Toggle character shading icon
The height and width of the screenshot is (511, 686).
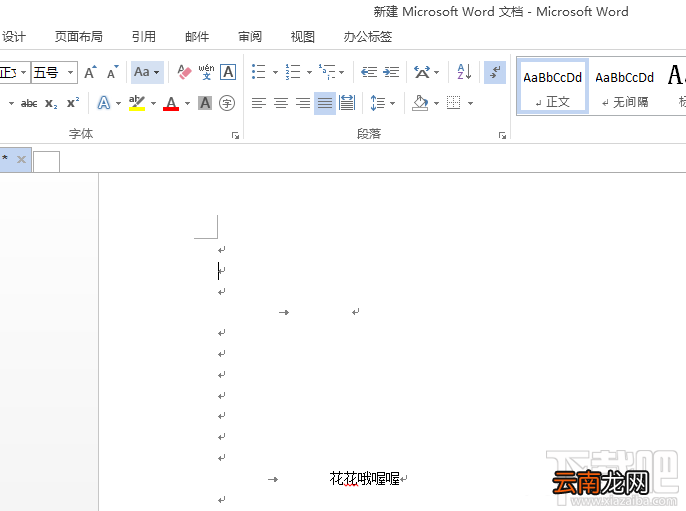pos(205,103)
